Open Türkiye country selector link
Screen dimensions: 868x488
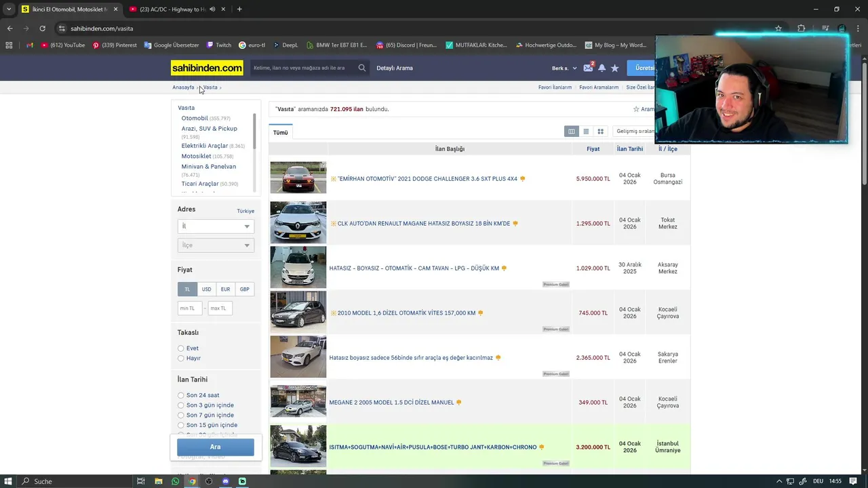click(245, 211)
